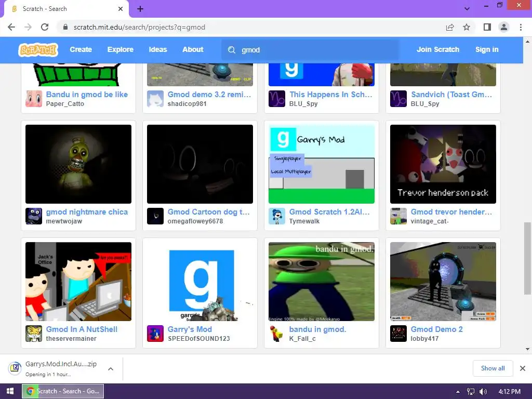Open the Bandu in gmod be like link

(87, 95)
